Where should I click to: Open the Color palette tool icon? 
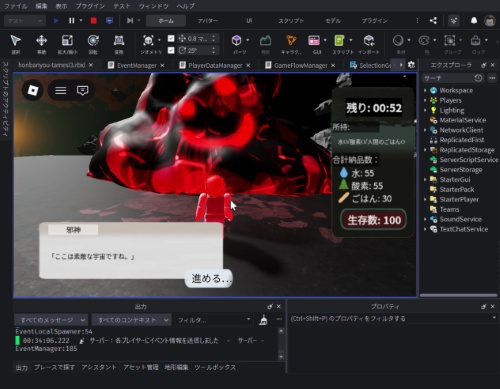[x=424, y=41]
